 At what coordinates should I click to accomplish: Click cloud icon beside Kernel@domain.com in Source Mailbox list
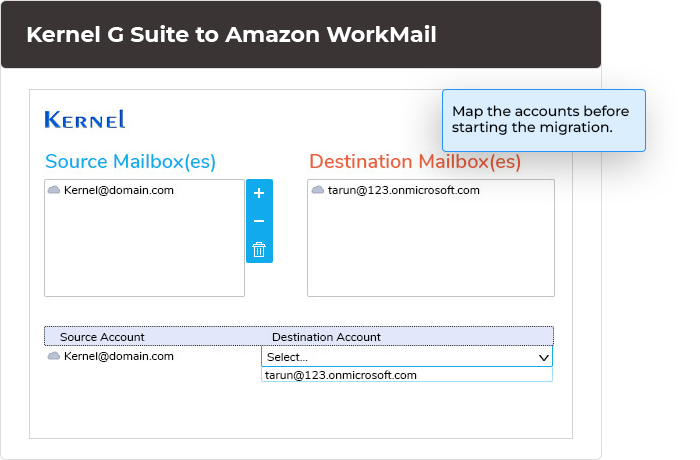[x=54, y=190]
